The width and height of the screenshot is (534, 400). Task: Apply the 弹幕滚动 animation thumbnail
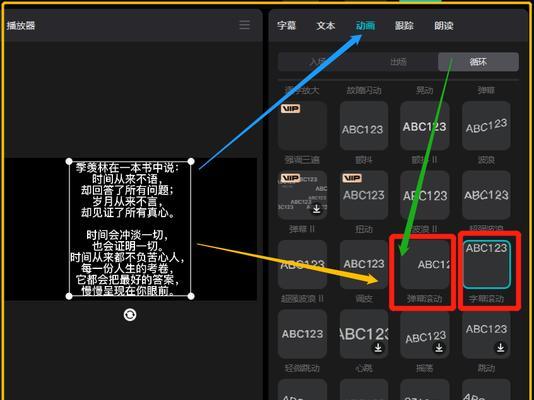click(x=425, y=265)
